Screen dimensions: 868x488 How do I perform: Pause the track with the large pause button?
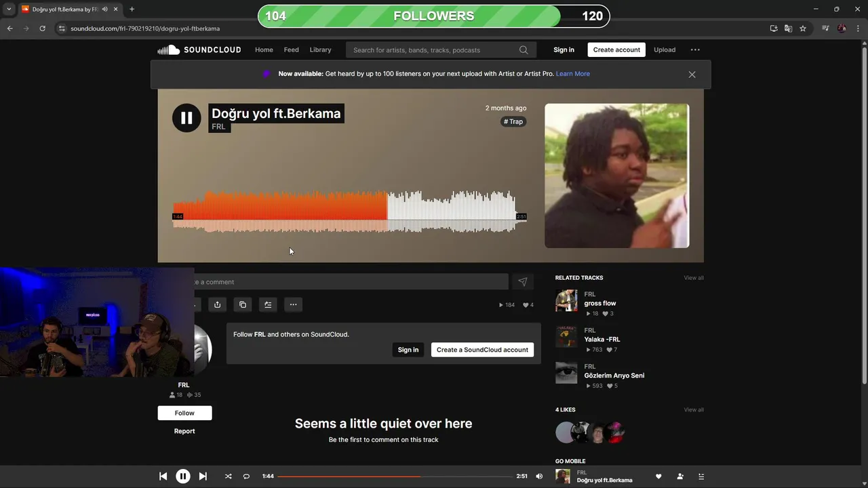pyautogui.click(x=186, y=118)
